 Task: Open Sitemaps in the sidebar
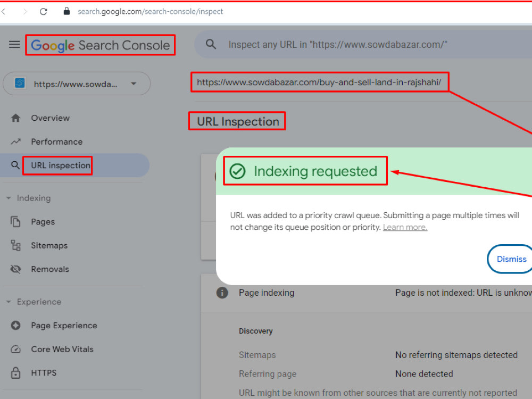pos(49,246)
